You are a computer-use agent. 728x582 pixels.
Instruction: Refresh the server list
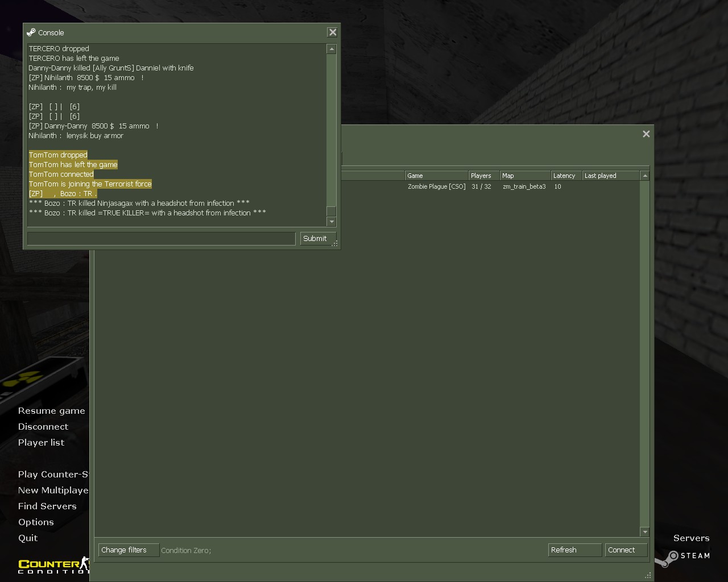coord(574,550)
